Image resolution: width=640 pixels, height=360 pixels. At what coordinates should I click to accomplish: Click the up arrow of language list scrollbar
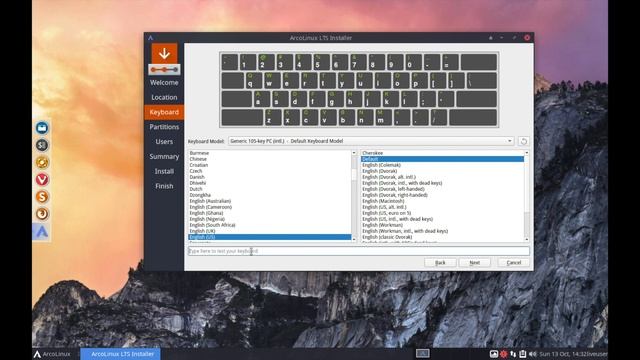pyautogui.click(x=354, y=153)
